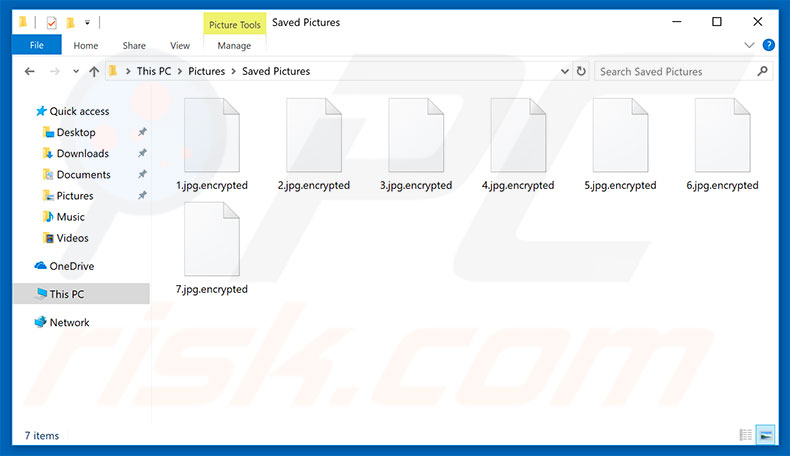Open the File ribbon tab
This screenshot has width=790, height=456.
[x=37, y=45]
